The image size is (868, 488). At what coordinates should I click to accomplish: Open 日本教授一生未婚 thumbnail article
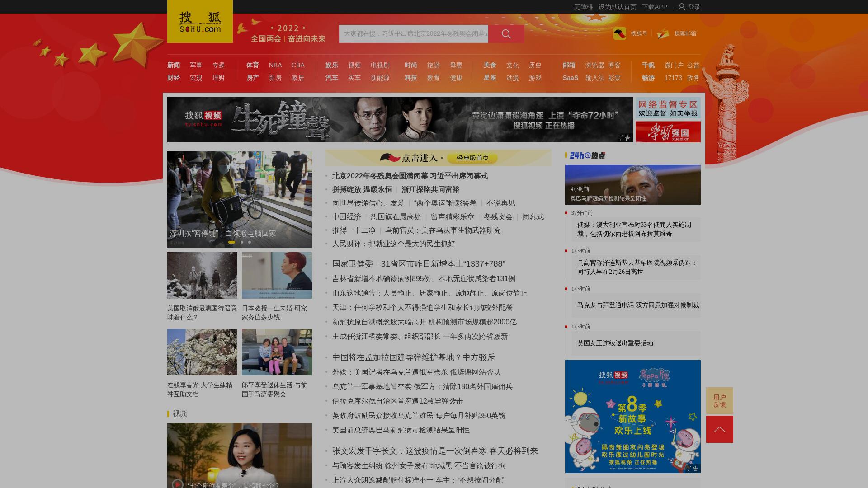[x=277, y=275]
